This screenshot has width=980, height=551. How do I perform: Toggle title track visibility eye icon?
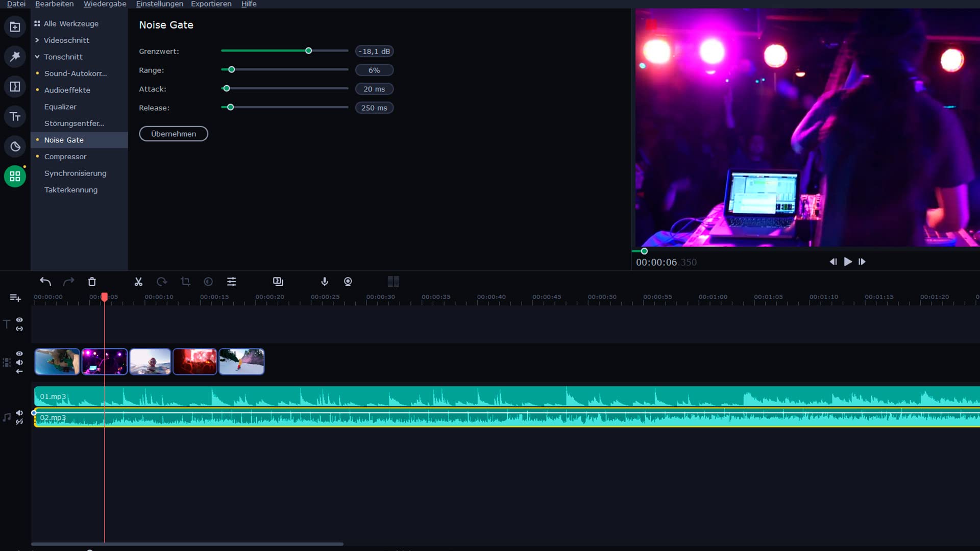19,320
